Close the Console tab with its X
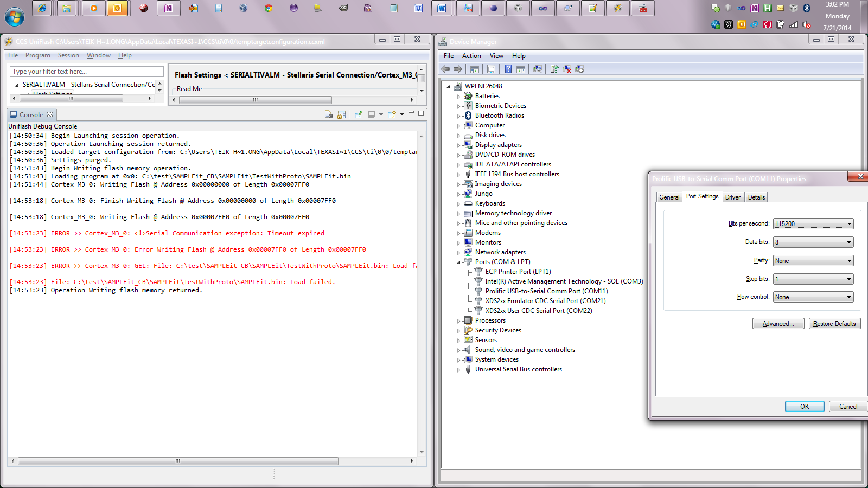This screenshot has width=868, height=488. coord(50,114)
